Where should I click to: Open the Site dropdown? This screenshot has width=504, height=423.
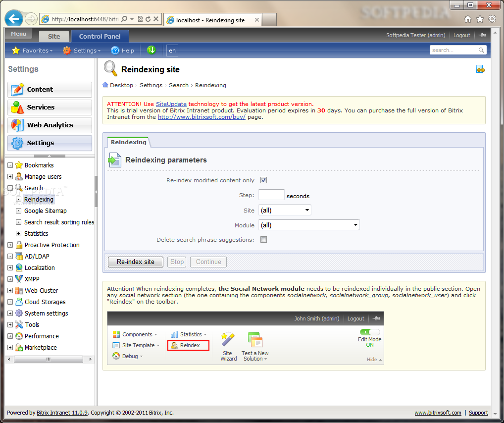point(285,211)
